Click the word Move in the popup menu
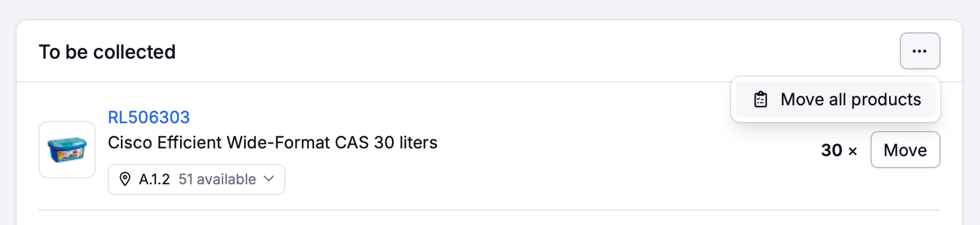The width and height of the screenshot is (980, 225). pyautogui.click(x=802, y=99)
